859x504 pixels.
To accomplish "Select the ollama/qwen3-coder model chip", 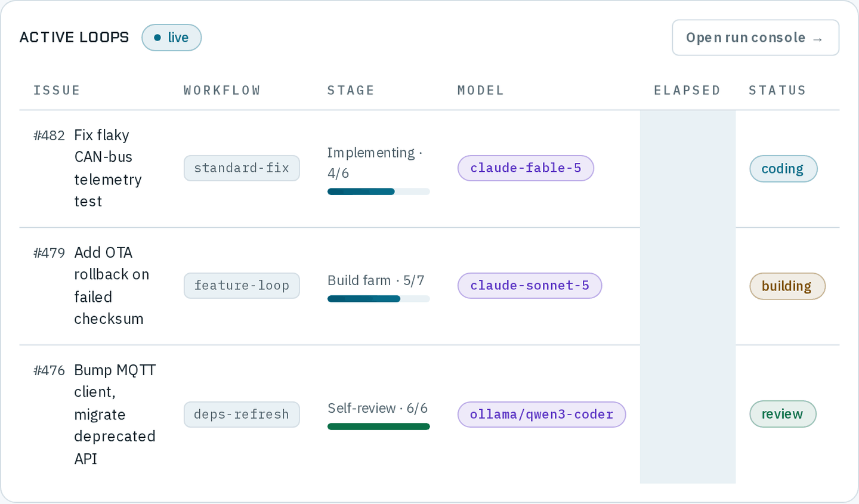I will pos(542,415).
